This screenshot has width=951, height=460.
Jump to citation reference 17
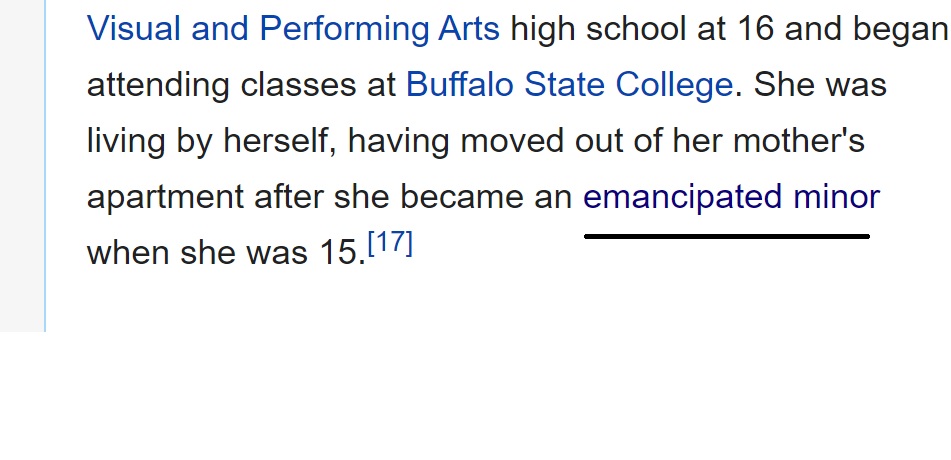[x=391, y=244]
